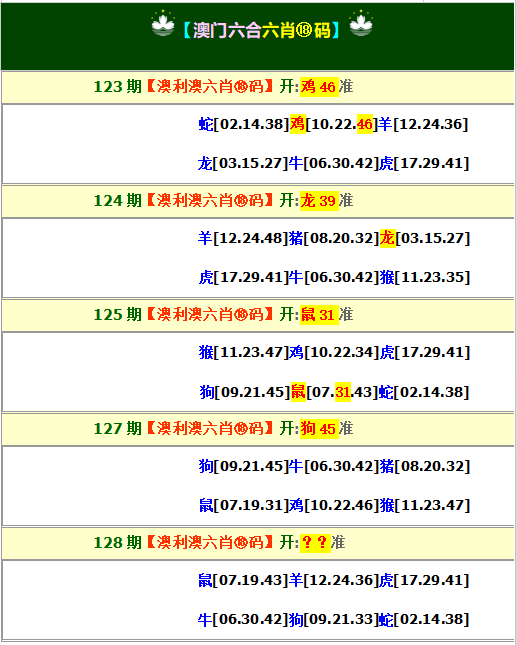517x645 pixels.
Task: Click the highlighted 鸡 in the 123 期 picks
Action: click(x=298, y=124)
